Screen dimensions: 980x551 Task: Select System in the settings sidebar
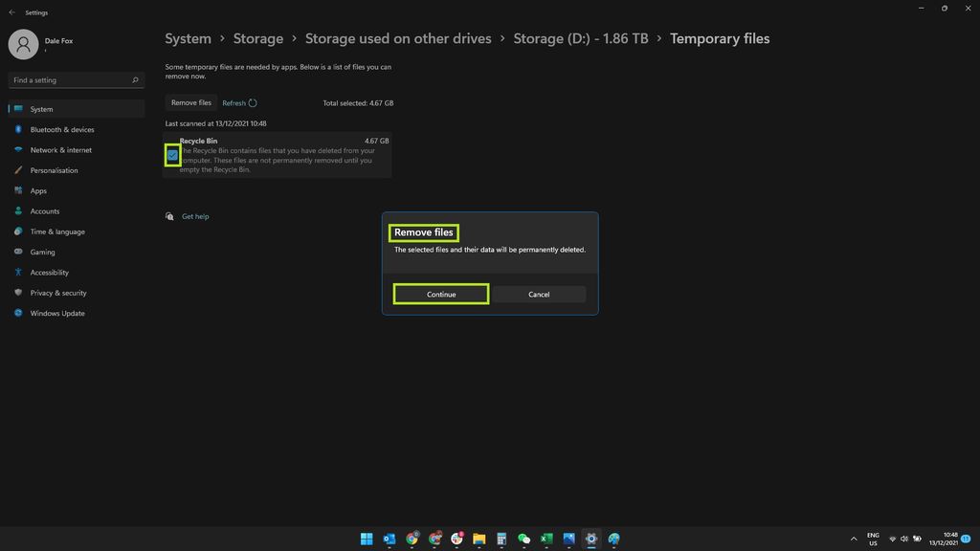pos(40,109)
